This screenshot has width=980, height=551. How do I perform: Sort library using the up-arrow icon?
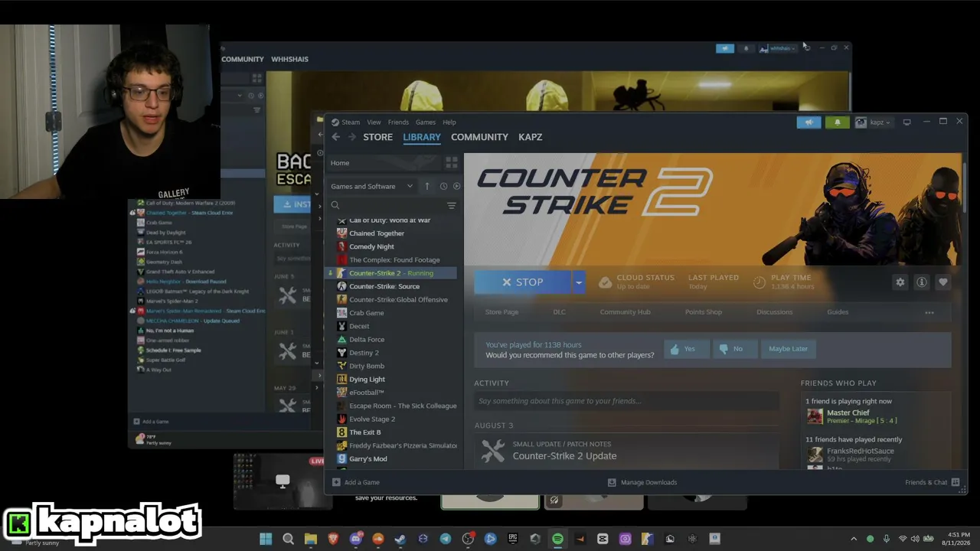tap(427, 186)
